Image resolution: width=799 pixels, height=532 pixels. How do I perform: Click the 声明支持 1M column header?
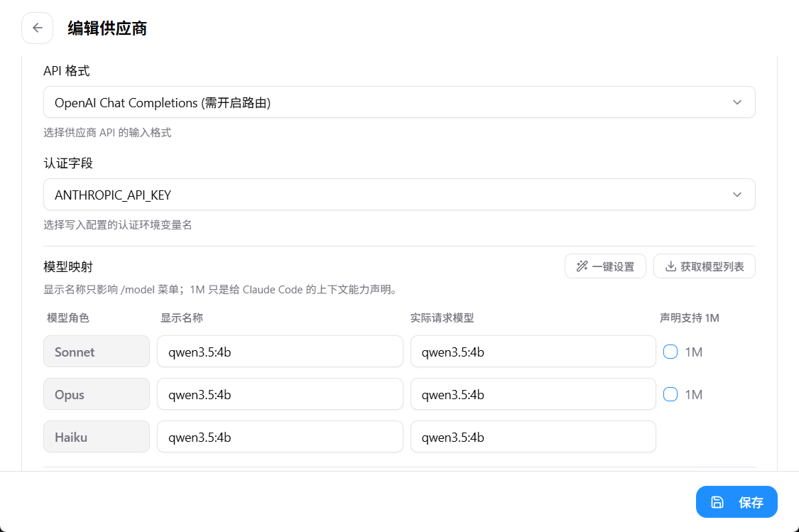click(x=689, y=318)
